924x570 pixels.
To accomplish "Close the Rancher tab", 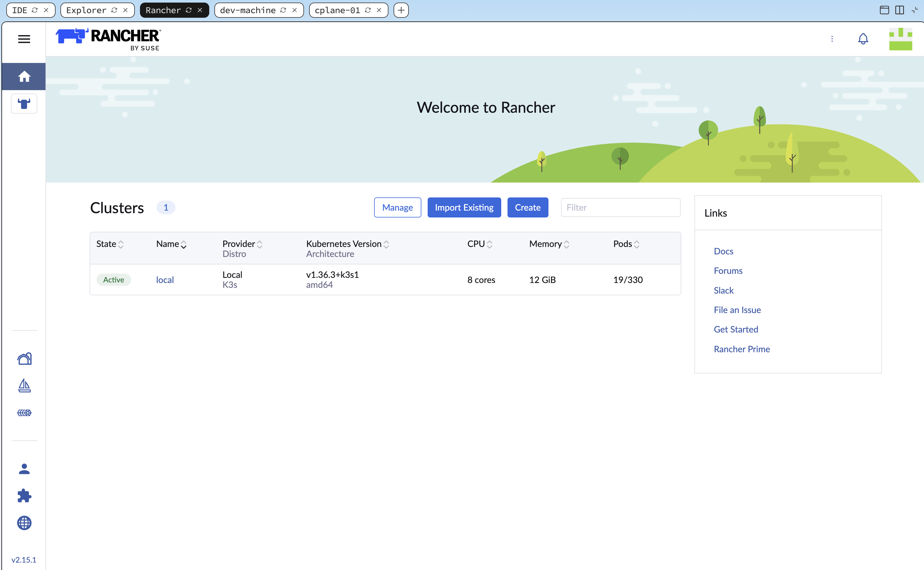I will coord(200,10).
